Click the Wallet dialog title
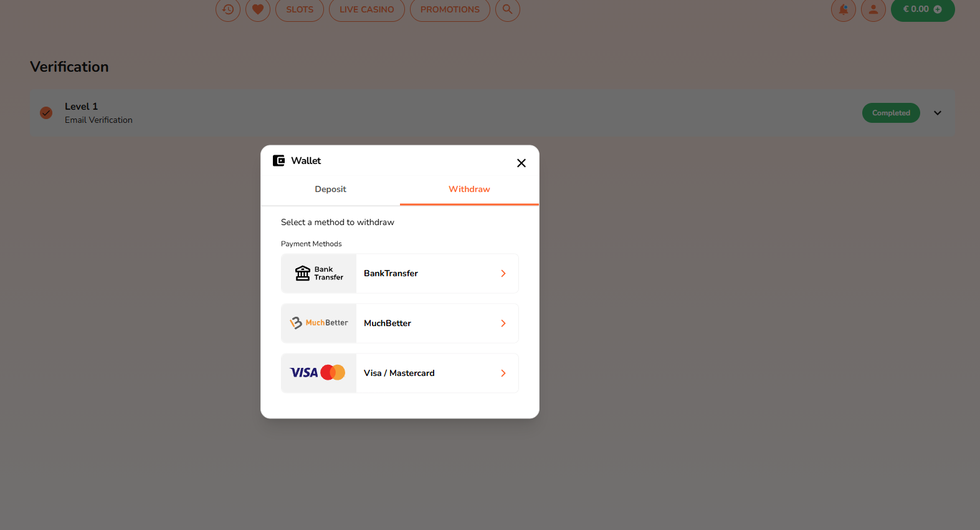 tap(306, 161)
